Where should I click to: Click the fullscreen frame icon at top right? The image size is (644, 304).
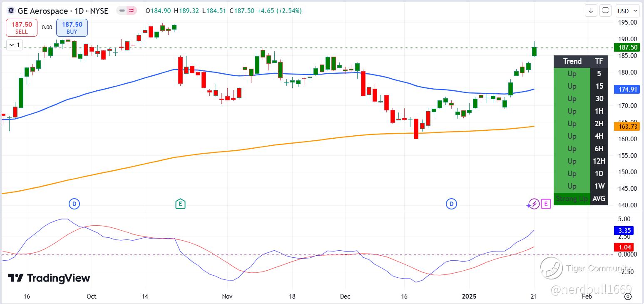(606, 11)
